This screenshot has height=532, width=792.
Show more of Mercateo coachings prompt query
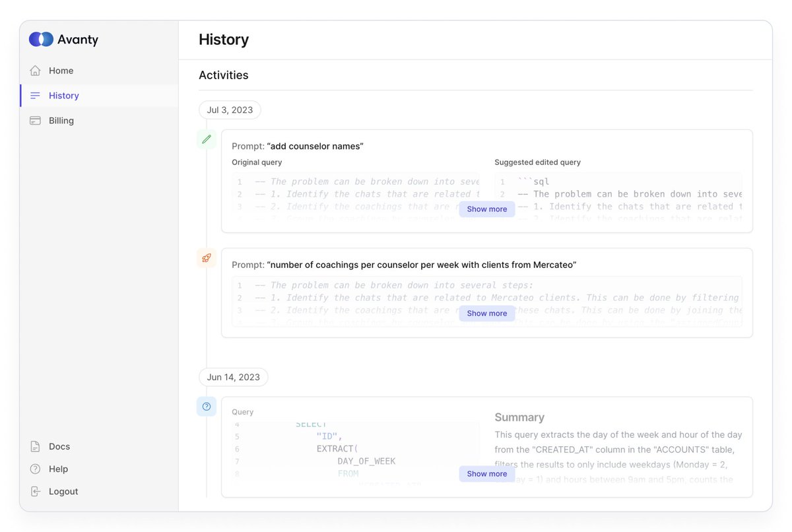[x=487, y=314]
